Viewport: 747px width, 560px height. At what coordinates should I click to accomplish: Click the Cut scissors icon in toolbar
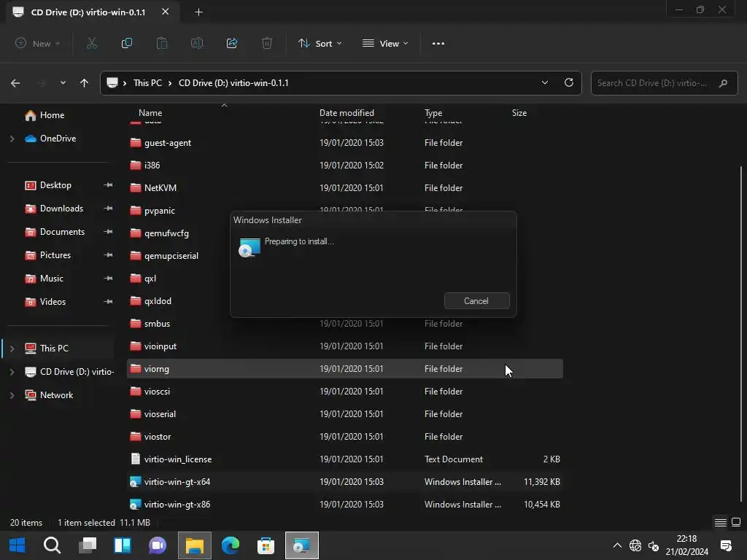click(91, 43)
